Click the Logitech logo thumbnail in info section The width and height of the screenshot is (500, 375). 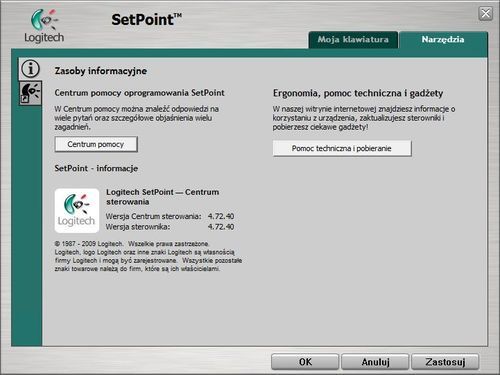coord(77,211)
